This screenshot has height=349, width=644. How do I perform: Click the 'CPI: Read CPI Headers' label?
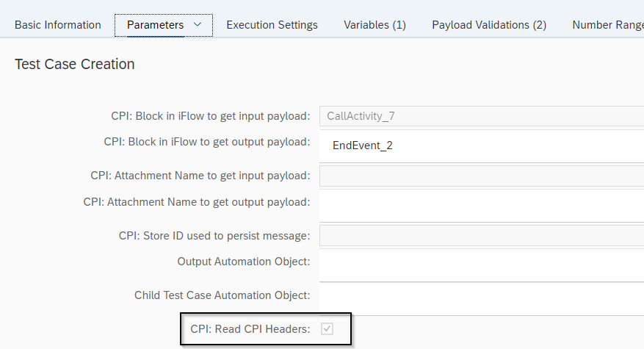[250, 329]
